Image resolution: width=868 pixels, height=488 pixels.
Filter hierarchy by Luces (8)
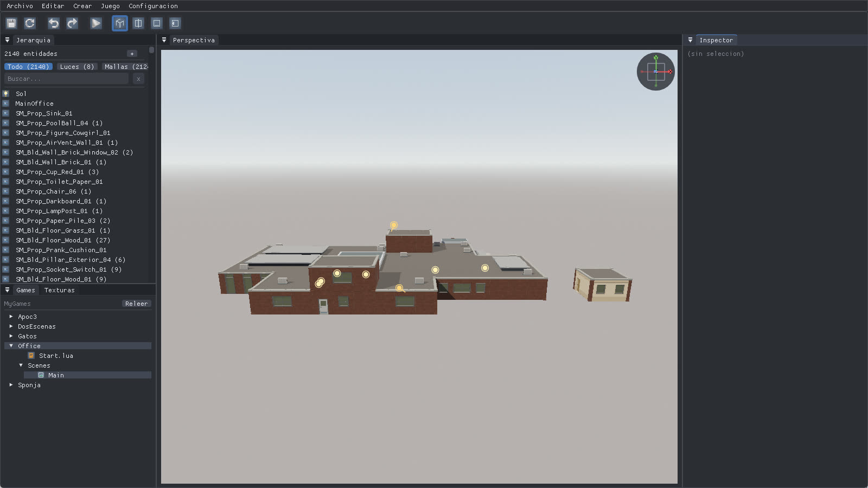pos(77,67)
